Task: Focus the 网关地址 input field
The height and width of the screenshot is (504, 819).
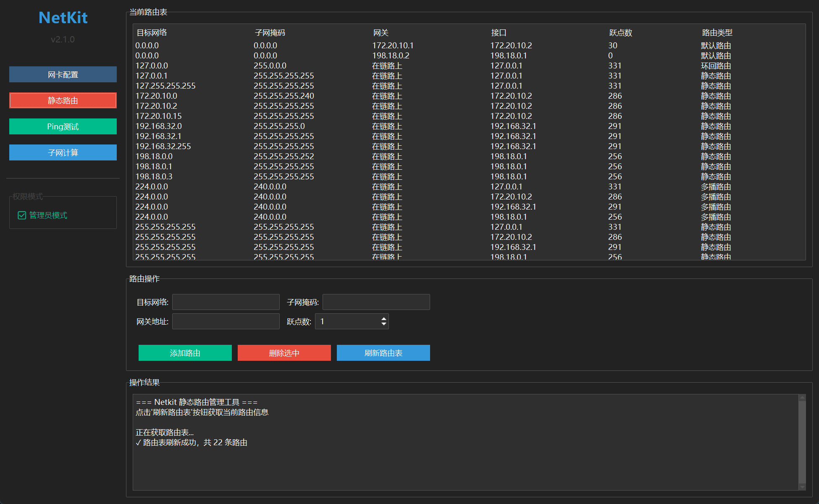Action: click(x=226, y=321)
